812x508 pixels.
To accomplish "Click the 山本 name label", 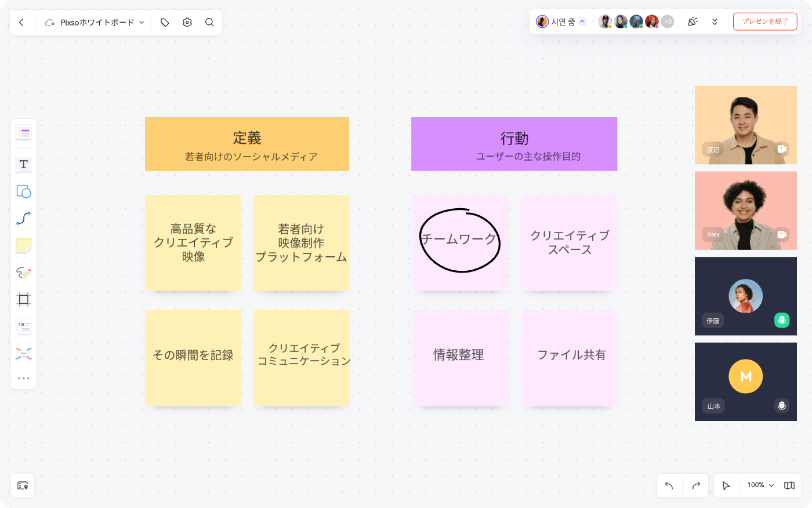I will click(x=713, y=406).
